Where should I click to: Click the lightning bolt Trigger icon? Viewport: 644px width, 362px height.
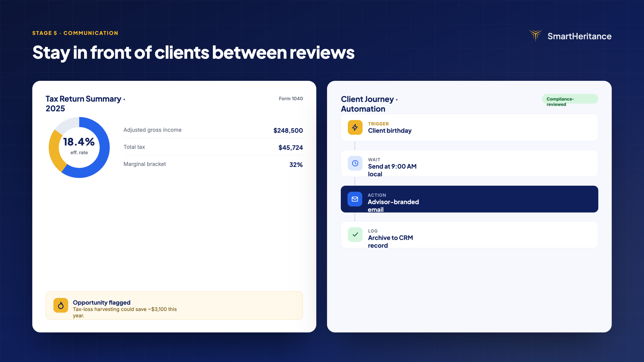click(x=355, y=127)
